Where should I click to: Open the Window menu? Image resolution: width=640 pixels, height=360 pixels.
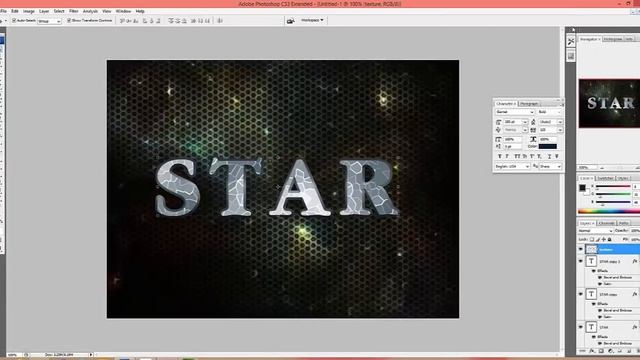(123, 11)
